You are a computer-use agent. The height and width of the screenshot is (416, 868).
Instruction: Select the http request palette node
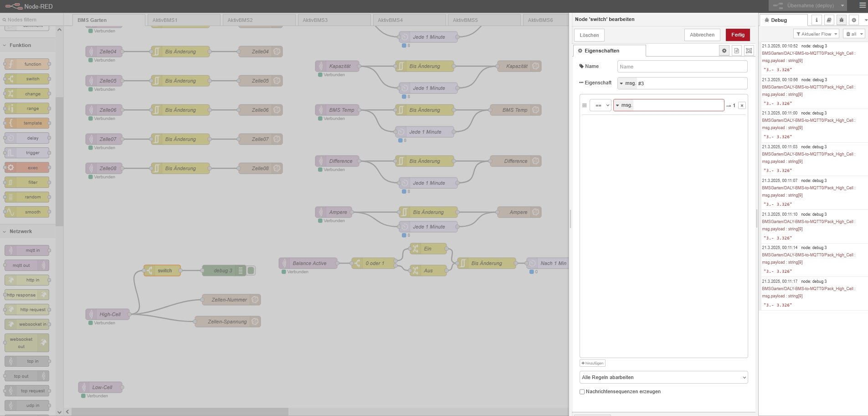[27, 310]
